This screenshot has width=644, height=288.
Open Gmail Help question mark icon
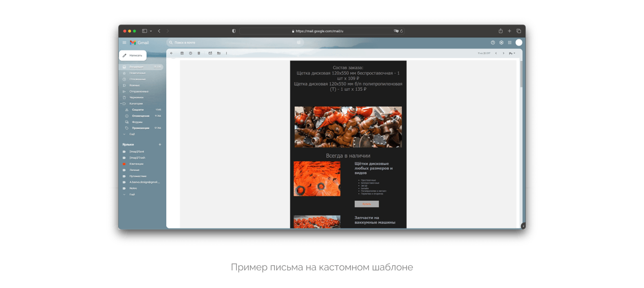click(x=493, y=43)
